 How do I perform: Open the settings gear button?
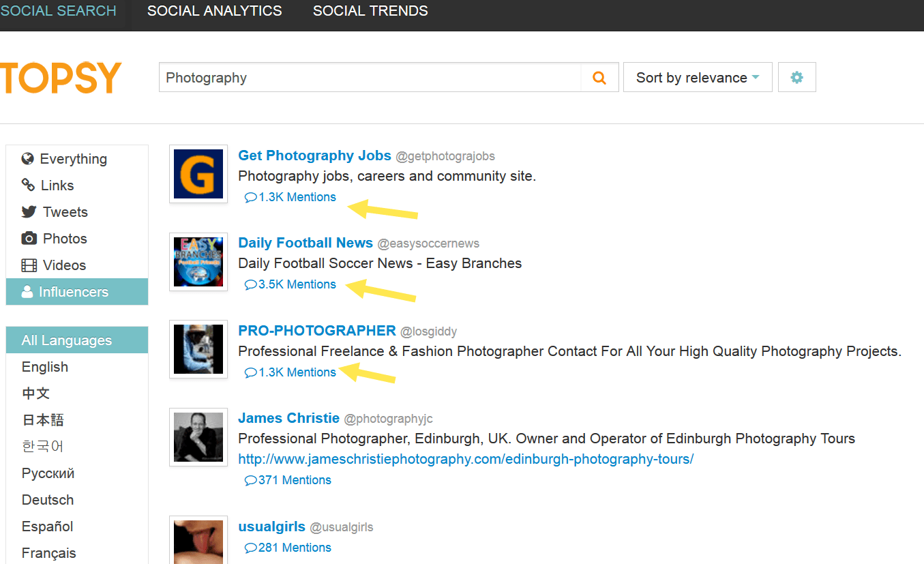[796, 78]
